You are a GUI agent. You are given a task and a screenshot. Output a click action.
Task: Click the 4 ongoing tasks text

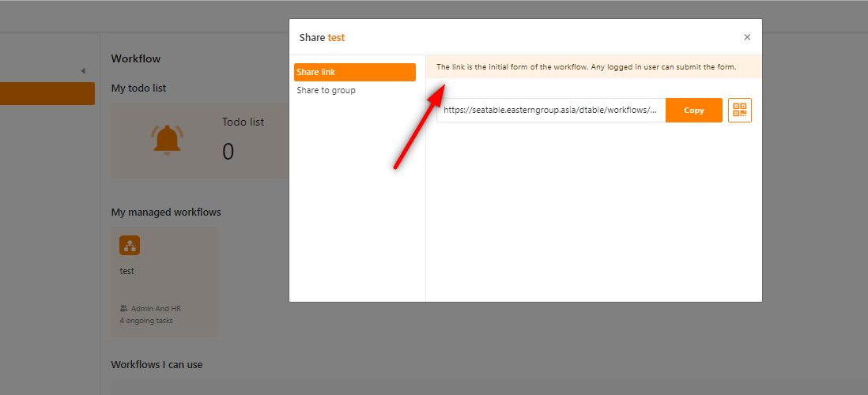pos(146,320)
